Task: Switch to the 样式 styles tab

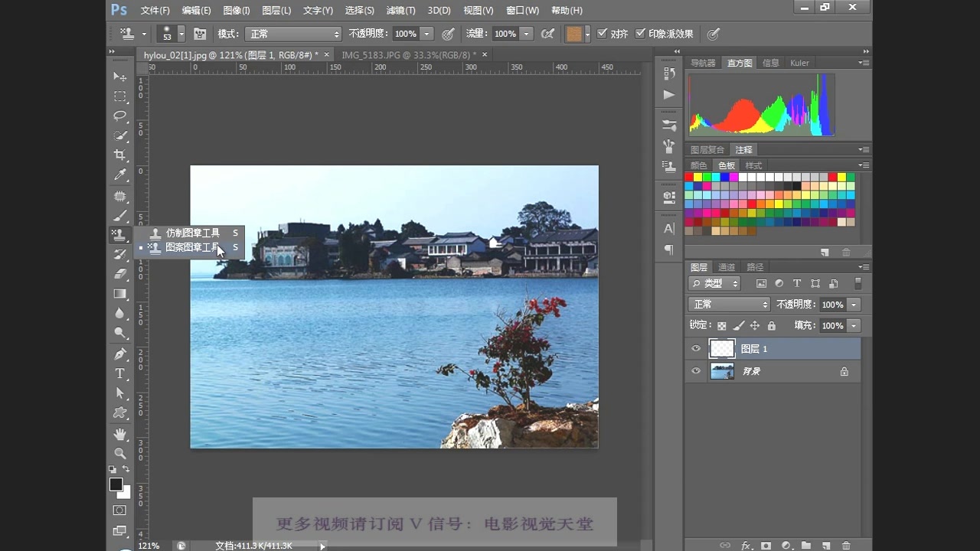Action: click(753, 165)
